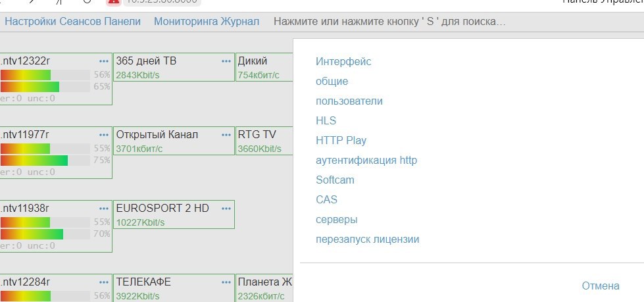Open options menu for ntv12322r adapter

coord(104,61)
